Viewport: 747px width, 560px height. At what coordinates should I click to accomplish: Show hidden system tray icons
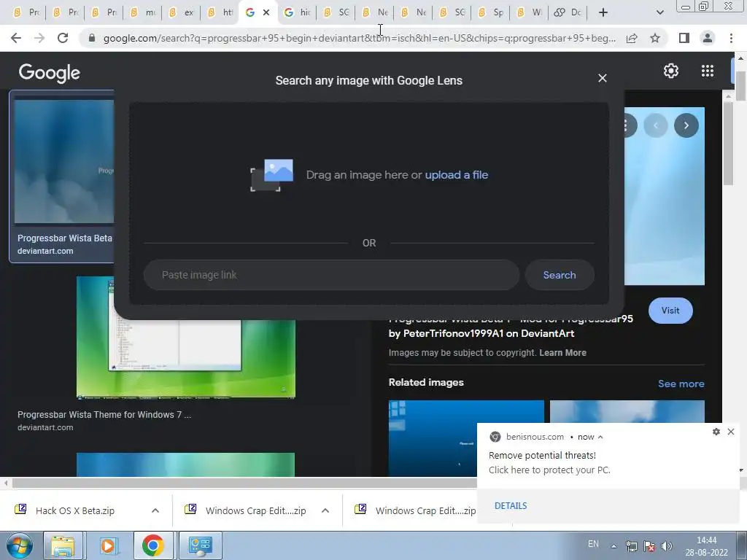(614, 547)
